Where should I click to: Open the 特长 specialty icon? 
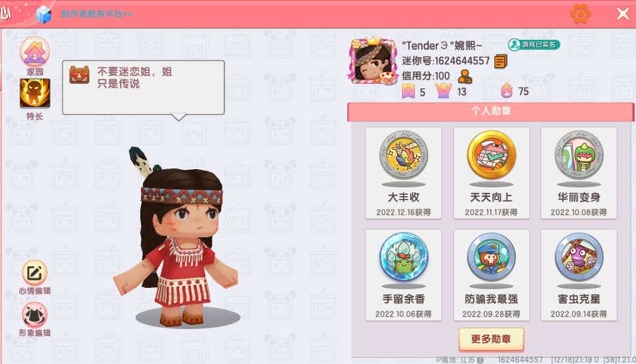pyautogui.click(x=35, y=93)
